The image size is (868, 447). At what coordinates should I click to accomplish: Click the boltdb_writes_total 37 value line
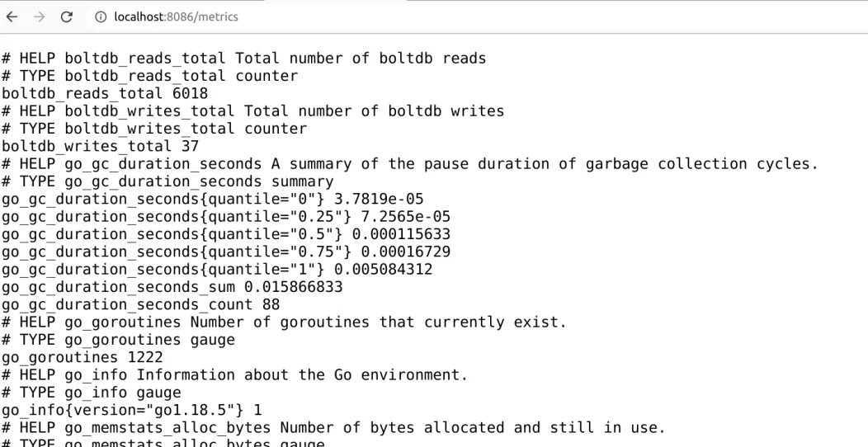pos(100,146)
